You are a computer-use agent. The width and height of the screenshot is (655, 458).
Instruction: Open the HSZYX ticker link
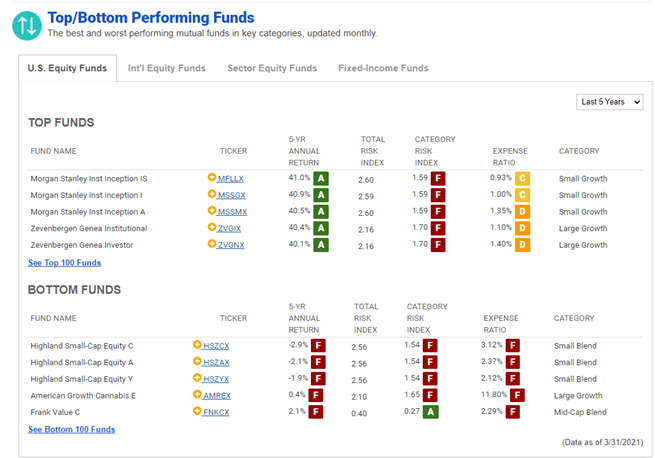point(216,379)
